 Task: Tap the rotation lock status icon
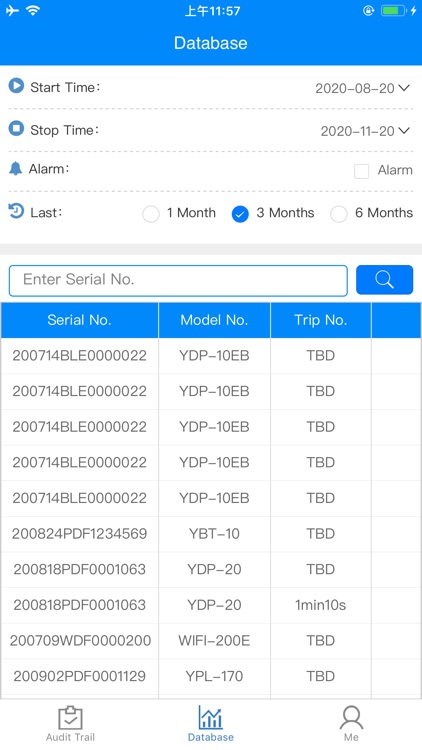tap(368, 11)
